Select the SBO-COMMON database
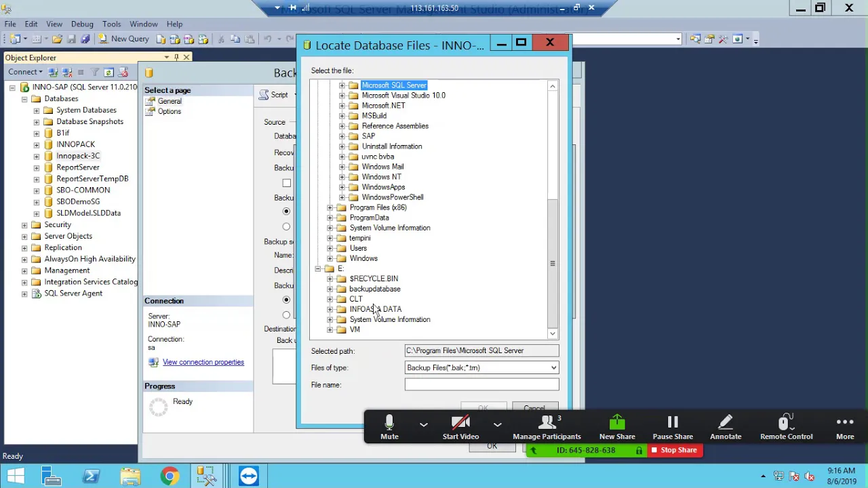The image size is (868, 488). point(83,190)
